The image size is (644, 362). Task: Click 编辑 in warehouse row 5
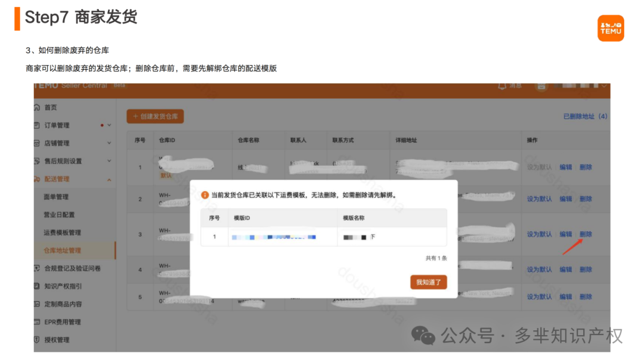tap(565, 296)
